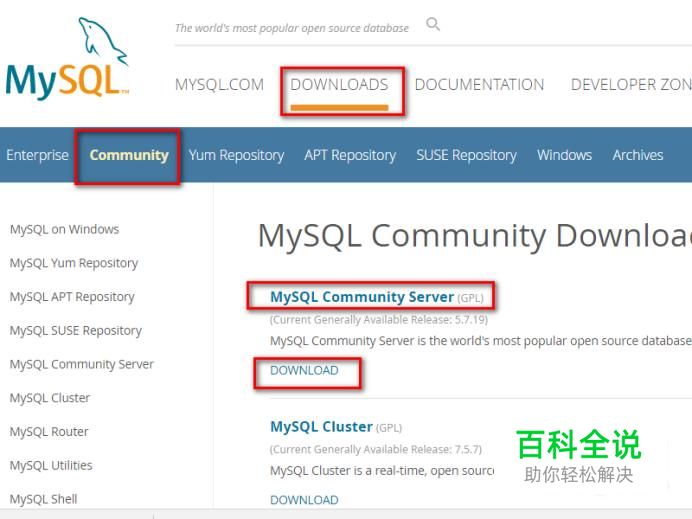Image resolution: width=692 pixels, height=519 pixels.
Task: Open MySQL APT Repository sidebar link
Action: click(x=72, y=297)
